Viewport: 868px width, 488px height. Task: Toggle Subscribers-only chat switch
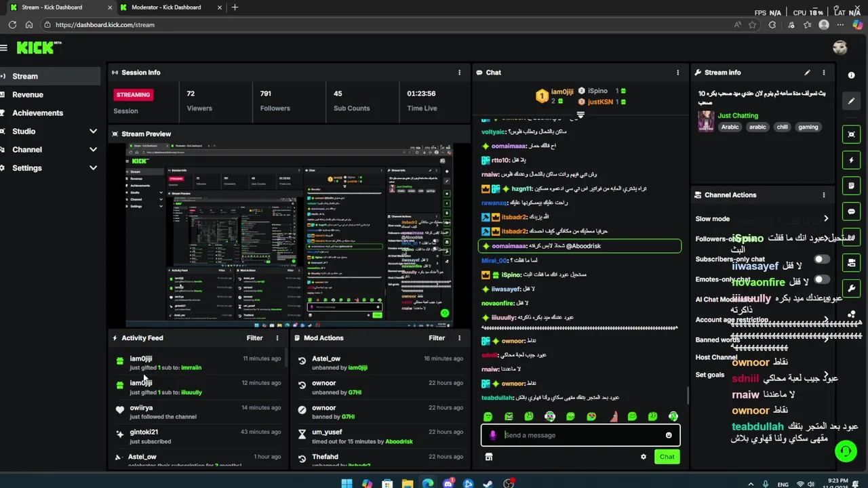tap(822, 259)
